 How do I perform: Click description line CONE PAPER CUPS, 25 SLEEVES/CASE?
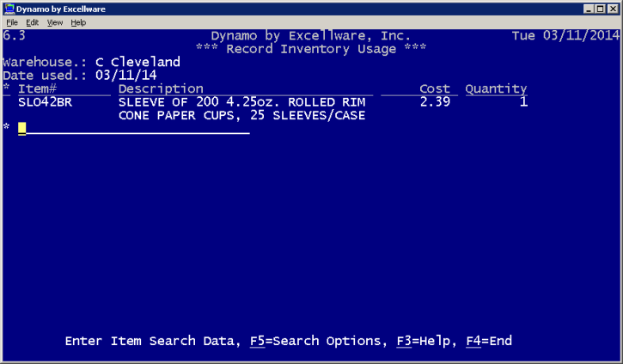pos(242,116)
